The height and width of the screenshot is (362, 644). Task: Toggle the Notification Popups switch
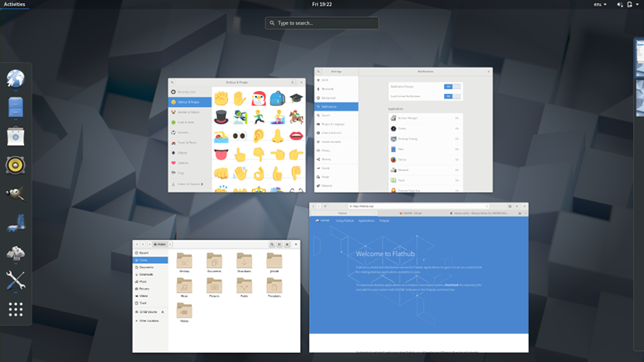pos(452,87)
